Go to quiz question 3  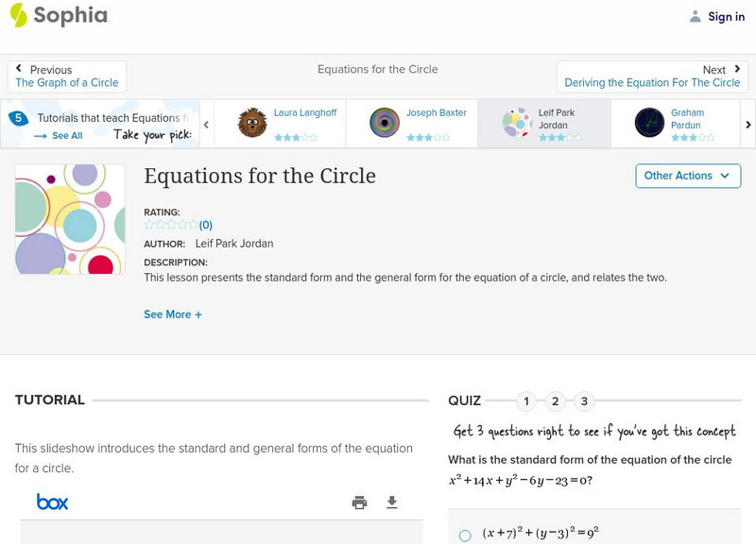pos(584,401)
